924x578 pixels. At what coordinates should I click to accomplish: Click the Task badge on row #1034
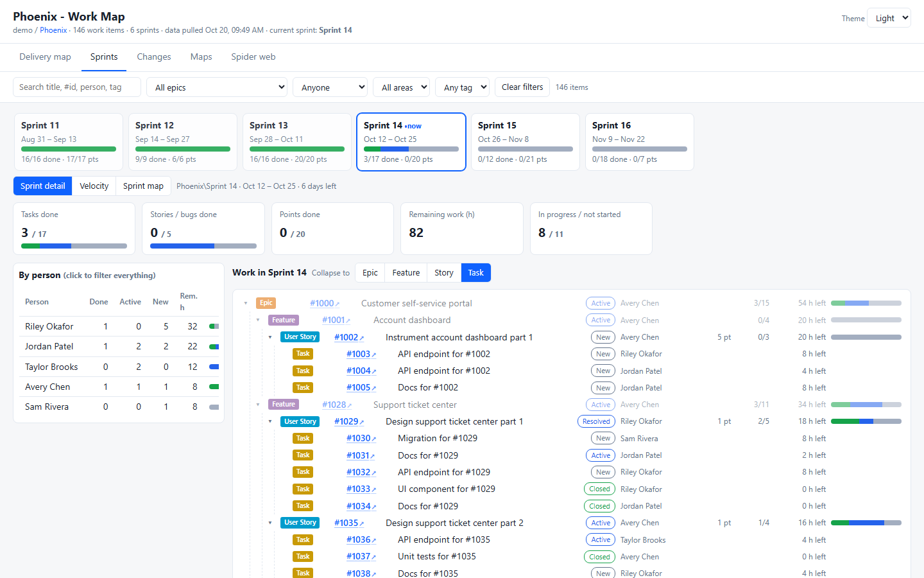(x=303, y=506)
